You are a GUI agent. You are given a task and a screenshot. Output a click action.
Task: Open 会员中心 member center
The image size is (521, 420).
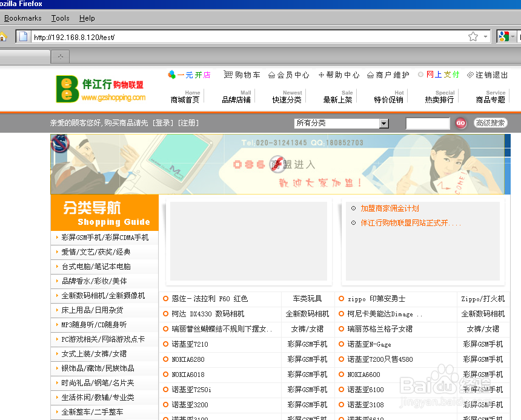tap(288, 75)
